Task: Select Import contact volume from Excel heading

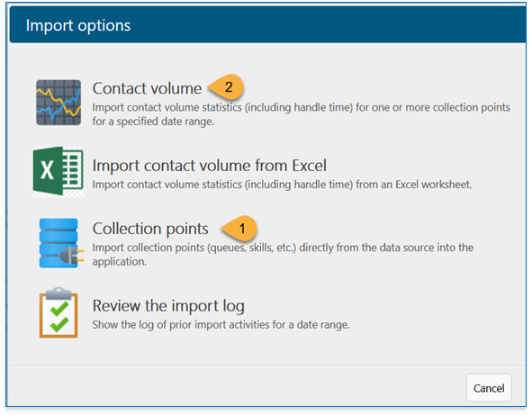Action: click(210, 166)
